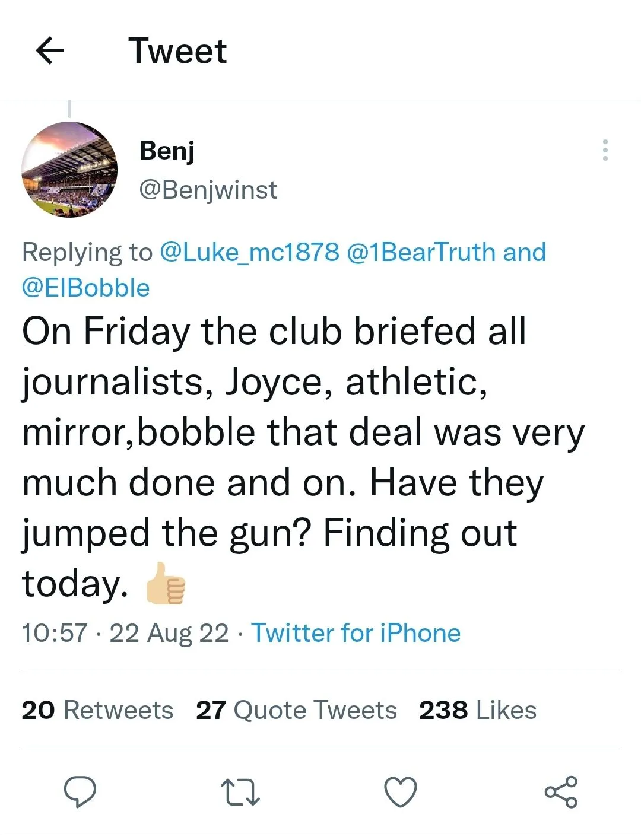The image size is (641, 840).
Task: Open @ElBobble mention link
Action: (86, 288)
